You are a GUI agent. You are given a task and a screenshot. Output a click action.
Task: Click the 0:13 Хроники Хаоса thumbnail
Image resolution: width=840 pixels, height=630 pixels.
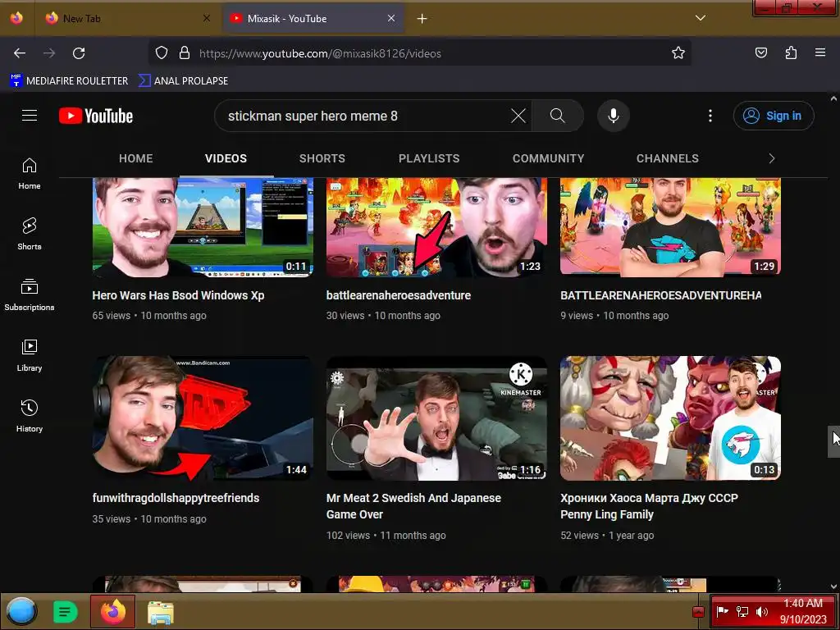coord(671,418)
